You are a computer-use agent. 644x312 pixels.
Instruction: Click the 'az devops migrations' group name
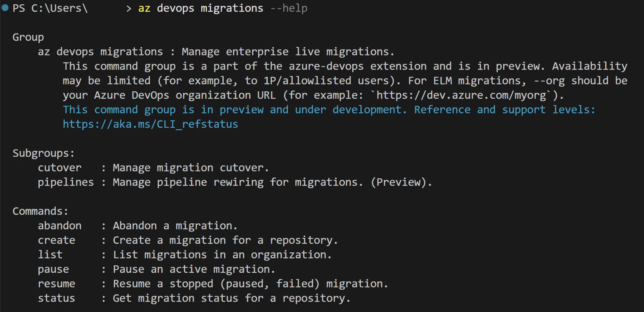[x=100, y=52]
